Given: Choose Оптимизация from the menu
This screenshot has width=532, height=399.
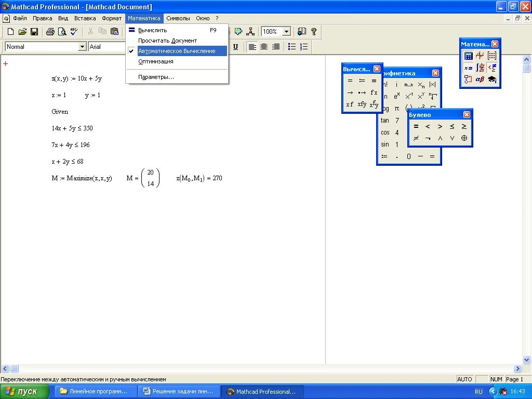Looking at the screenshot, I should point(177,61).
